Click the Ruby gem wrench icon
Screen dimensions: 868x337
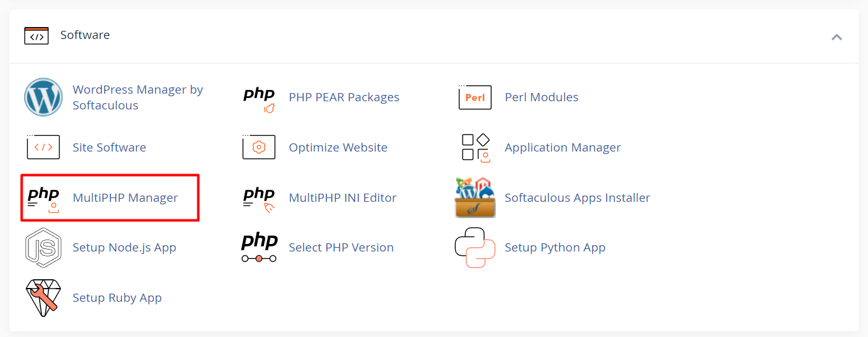click(43, 298)
